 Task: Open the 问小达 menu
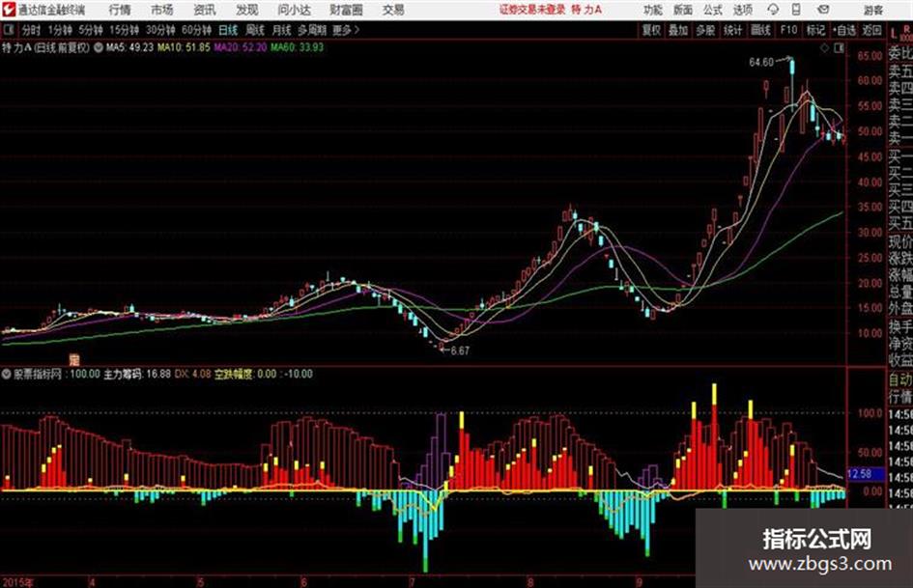click(x=294, y=10)
